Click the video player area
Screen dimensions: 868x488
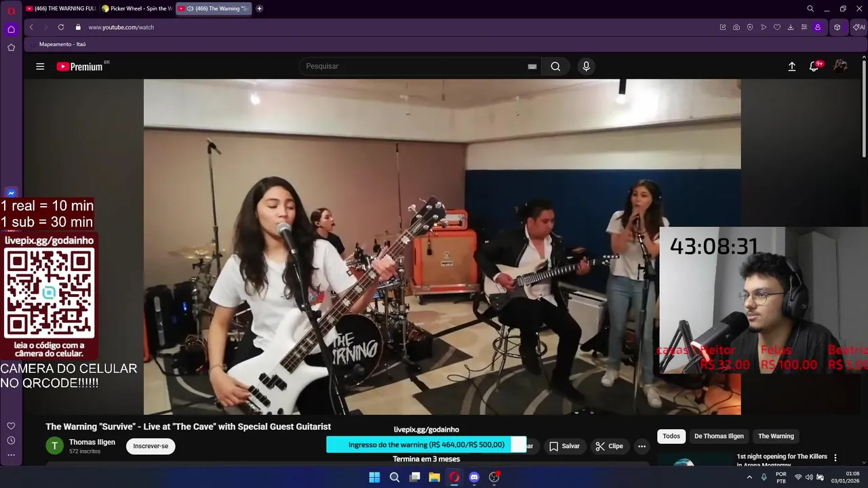[442, 247]
